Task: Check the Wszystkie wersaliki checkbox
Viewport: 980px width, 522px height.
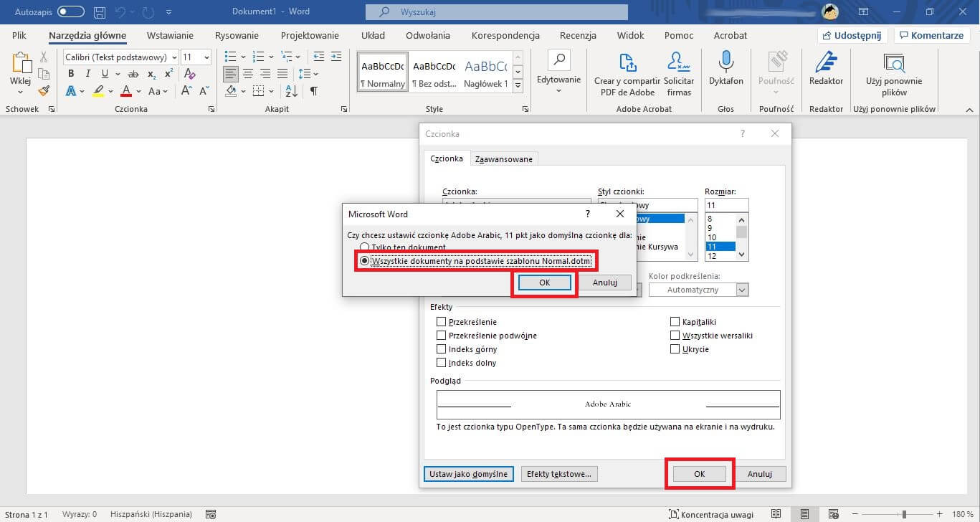Action: tap(675, 336)
